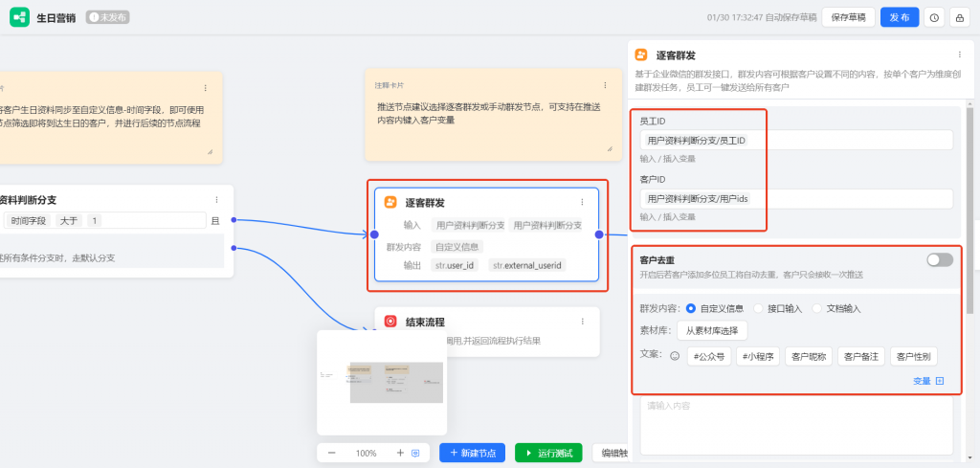Open the 逐客群发 panel more-options menu
Screen dimensions: 980x468
pos(960,55)
